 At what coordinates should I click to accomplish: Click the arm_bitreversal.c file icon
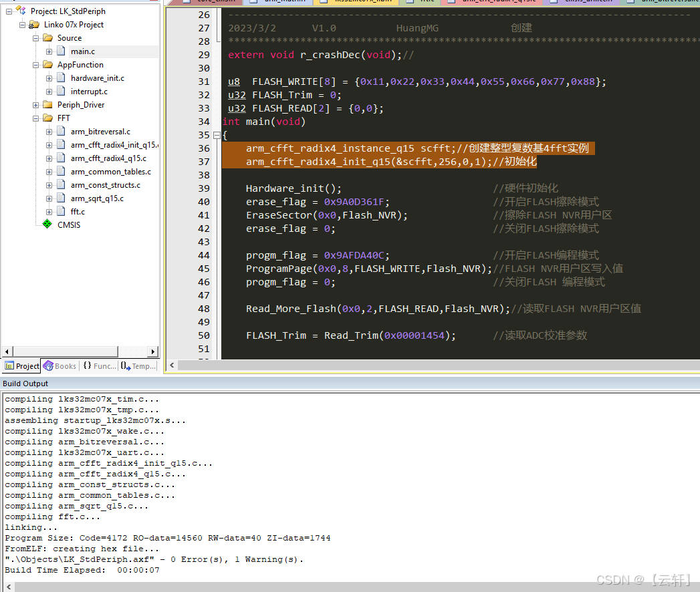[x=61, y=132]
